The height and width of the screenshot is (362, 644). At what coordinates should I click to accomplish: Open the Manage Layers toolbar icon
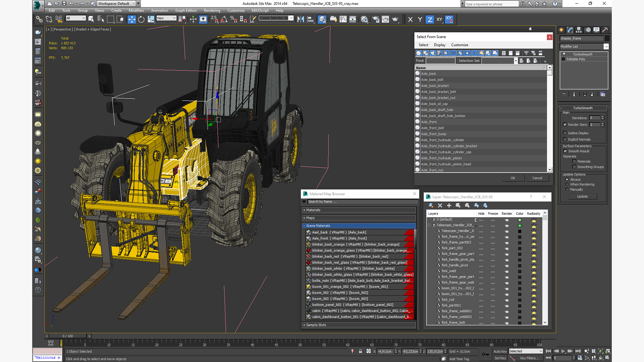pyautogui.click(x=322, y=19)
